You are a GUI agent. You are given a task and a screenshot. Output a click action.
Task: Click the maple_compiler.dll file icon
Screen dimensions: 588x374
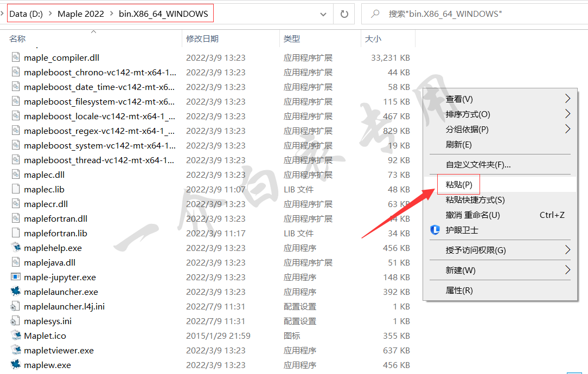tap(16, 57)
